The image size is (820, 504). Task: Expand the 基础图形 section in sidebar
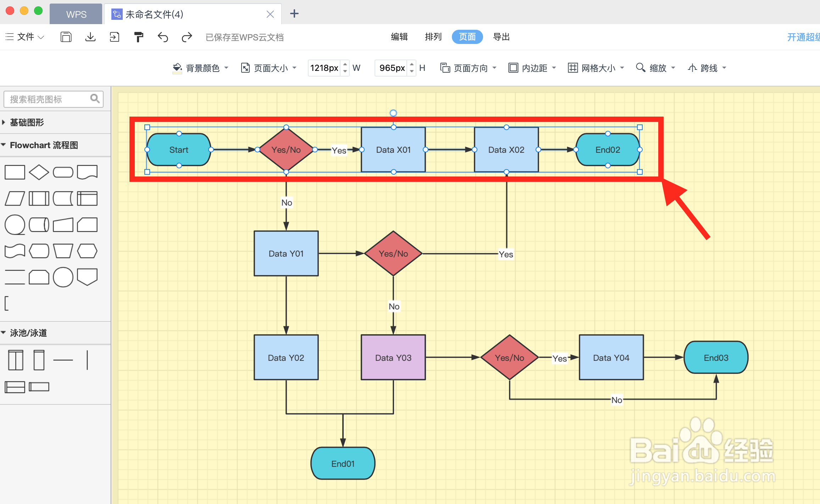pyautogui.click(x=27, y=122)
